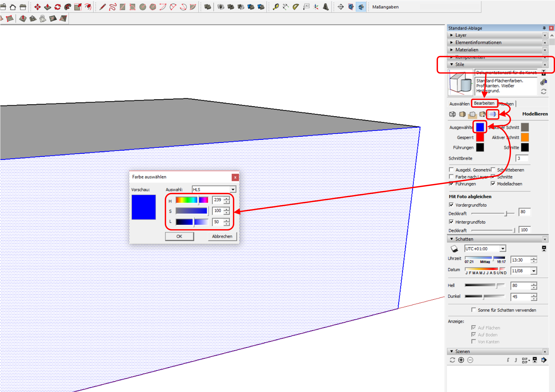Activate the Rotate tool
Screen dimensions: 555x392
(x=58, y=7)
